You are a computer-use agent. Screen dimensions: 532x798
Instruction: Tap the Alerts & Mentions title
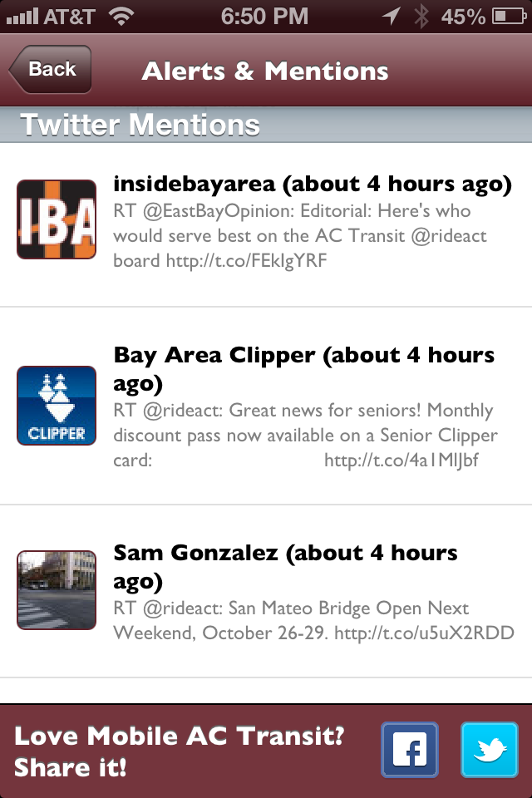(265, 71)
